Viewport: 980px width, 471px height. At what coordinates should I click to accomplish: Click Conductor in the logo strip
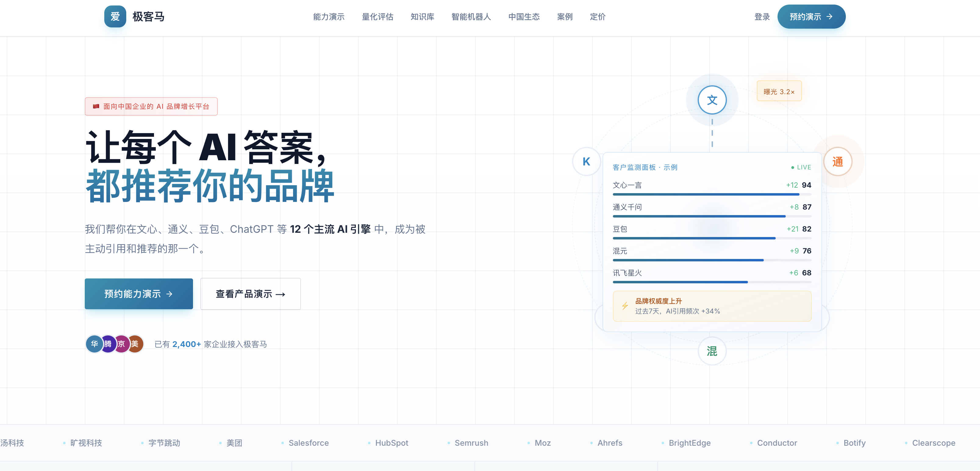click(777, 443)
